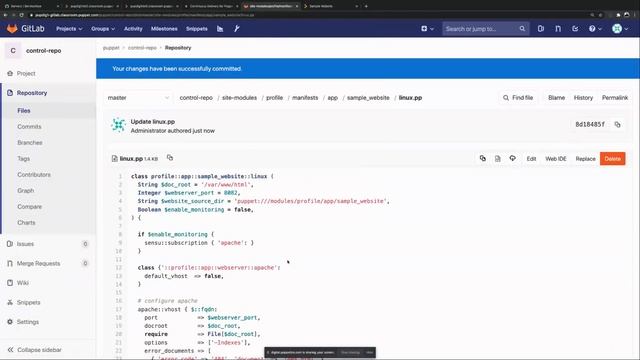Open the new item plus dropdown
This screenshot has height=360, width=640.
pos(427,29)
